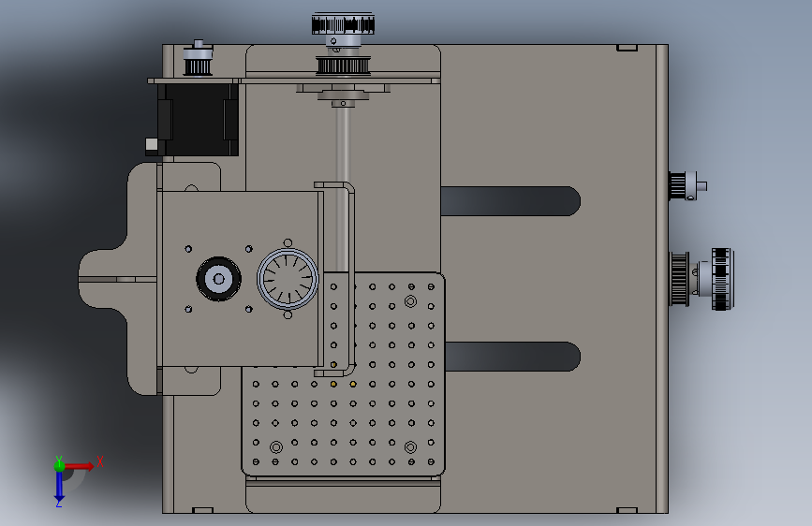This screenshot has height=526, width=812.
Task: Select the upper dark slot in base plate
Action: (x=510, y=201)
